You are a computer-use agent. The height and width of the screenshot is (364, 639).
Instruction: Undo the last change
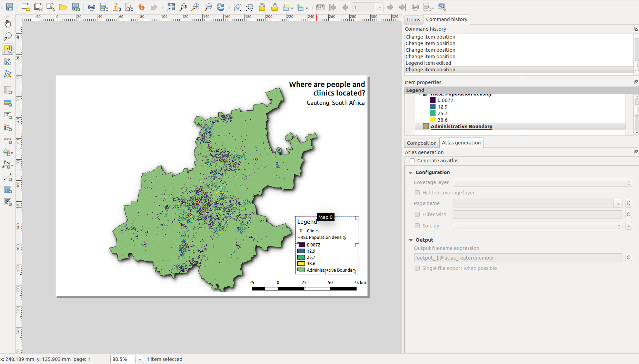(141, 7)
